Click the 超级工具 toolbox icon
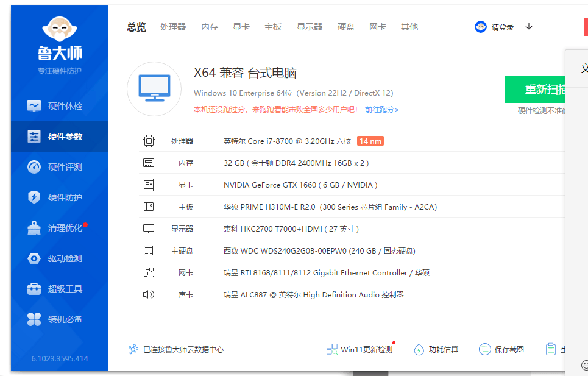The width and height of the screenshot is (588, 376). (x=34, y=289)
